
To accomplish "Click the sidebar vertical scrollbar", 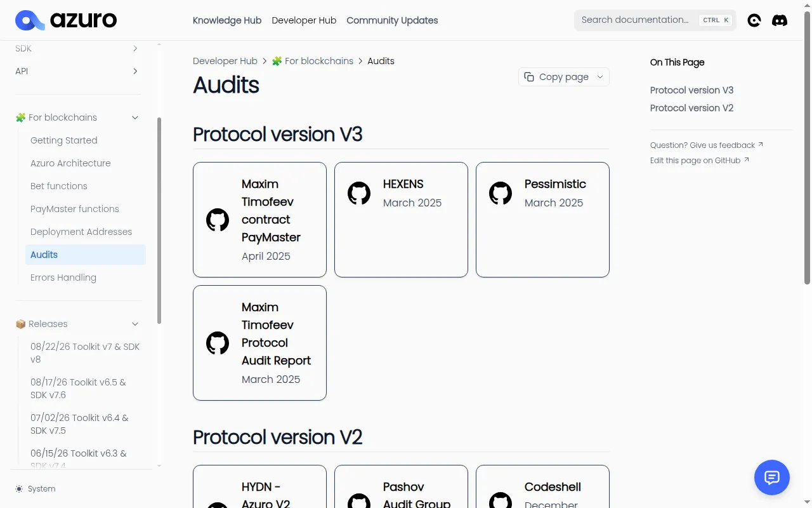I will (x=159, y=220).
